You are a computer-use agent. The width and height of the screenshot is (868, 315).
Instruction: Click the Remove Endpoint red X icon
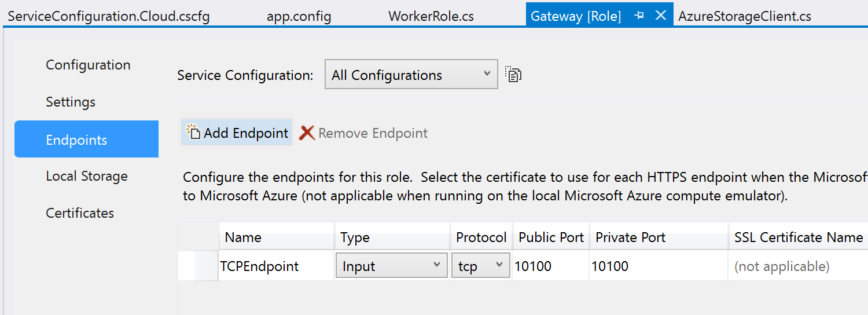[307, 133]
